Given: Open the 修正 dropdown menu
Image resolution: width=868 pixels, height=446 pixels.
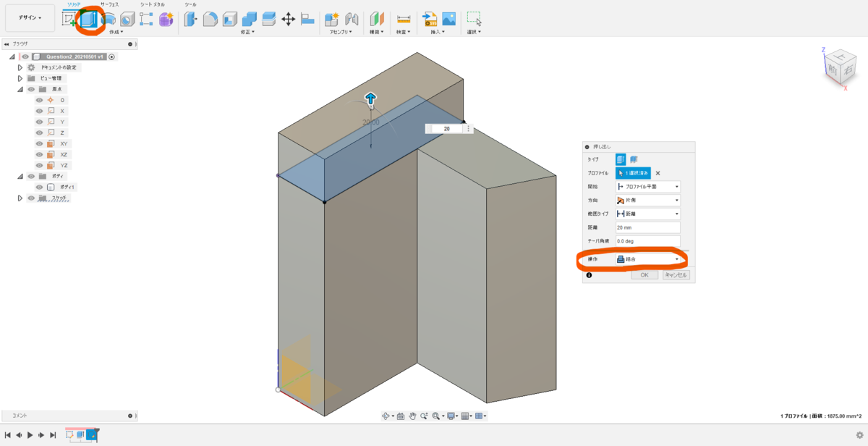Looking at the screenshot, I should click(x=249, y=32).
